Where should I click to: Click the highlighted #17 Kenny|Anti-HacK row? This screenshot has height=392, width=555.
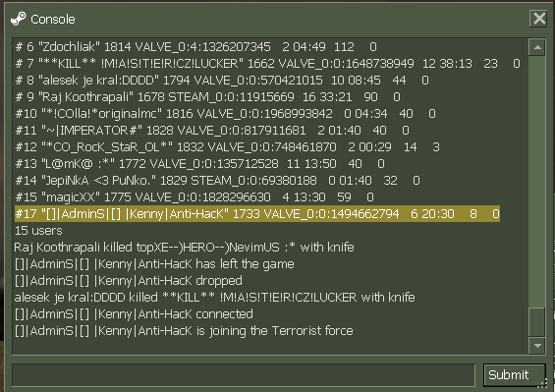[x=257, y=213]
